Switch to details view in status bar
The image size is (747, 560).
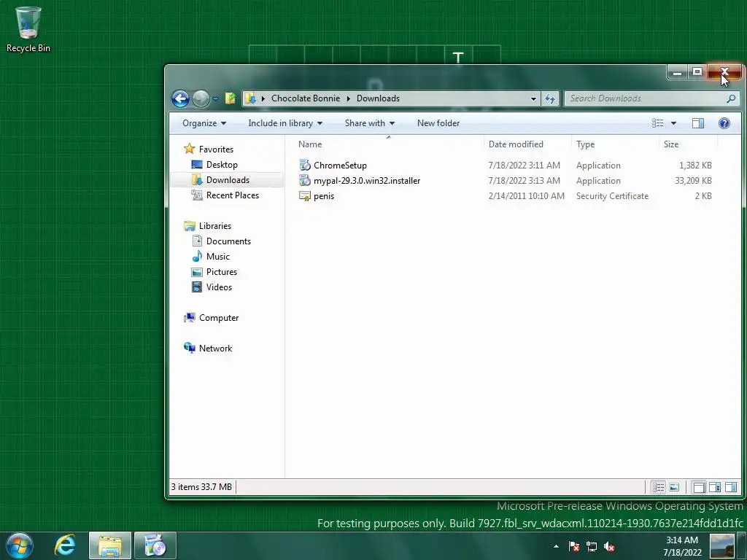coord(659,486)
